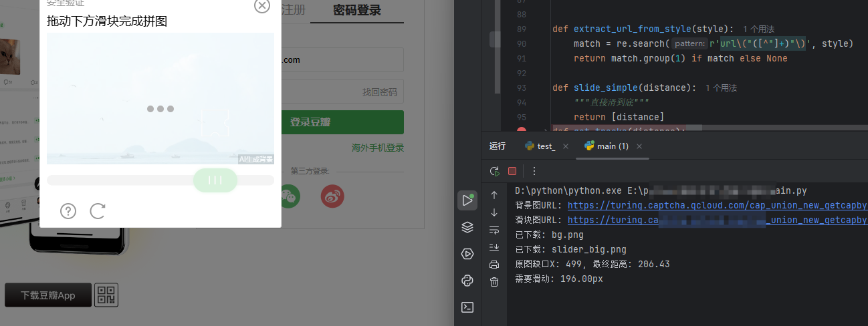Expand the folded get_tracks function chevron
The height and width of the screenshot is (326, 868).
click(546, 131)
